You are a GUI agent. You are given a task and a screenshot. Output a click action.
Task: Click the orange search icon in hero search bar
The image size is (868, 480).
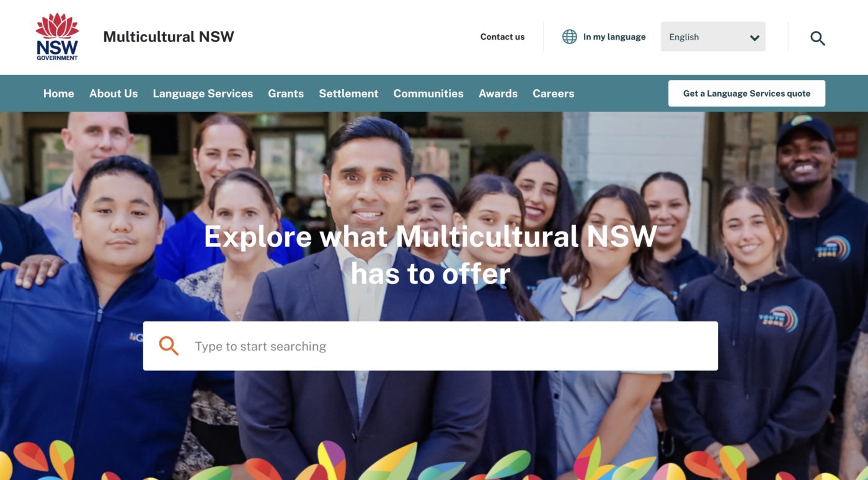tap(169, 346)
